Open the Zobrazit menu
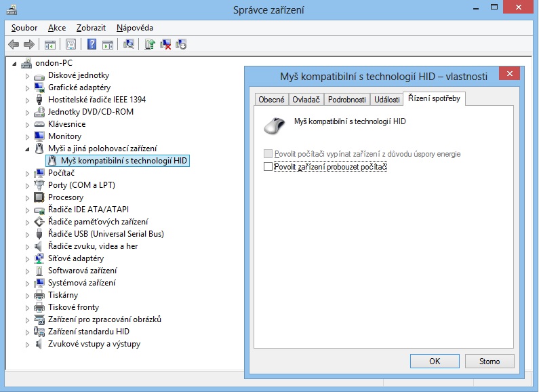This screenshot has height=392, width=539. click(91, 28)
